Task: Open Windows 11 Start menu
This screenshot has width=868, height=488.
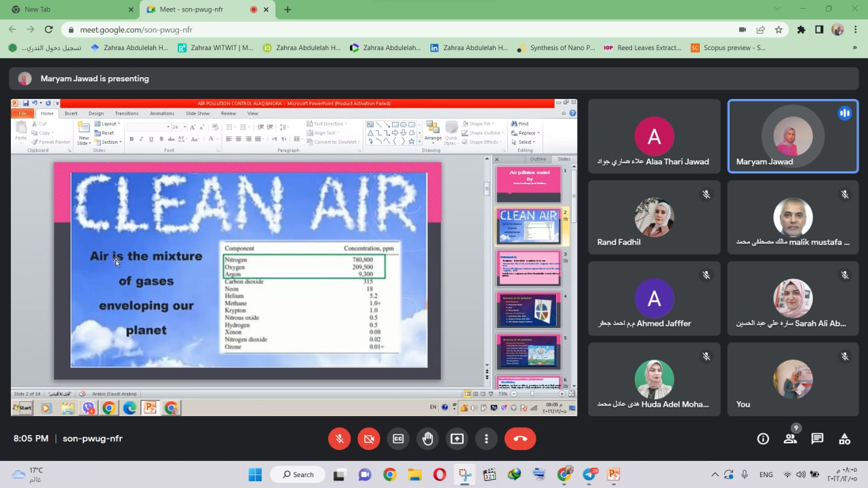Action: [x=255, y=474]
